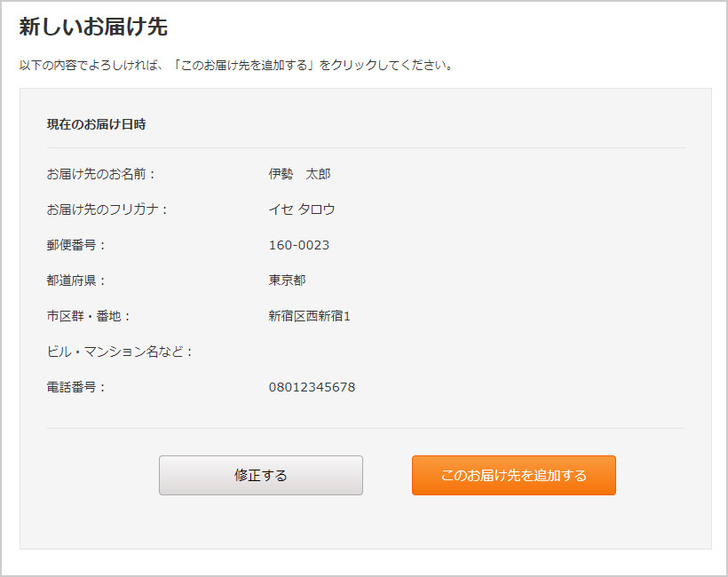Image resolution: width=728 pixels, height=577 pixels.
Task: Click the address value 新宿区西新宿1
Action: pyautogui.click(x=309, y=316)
